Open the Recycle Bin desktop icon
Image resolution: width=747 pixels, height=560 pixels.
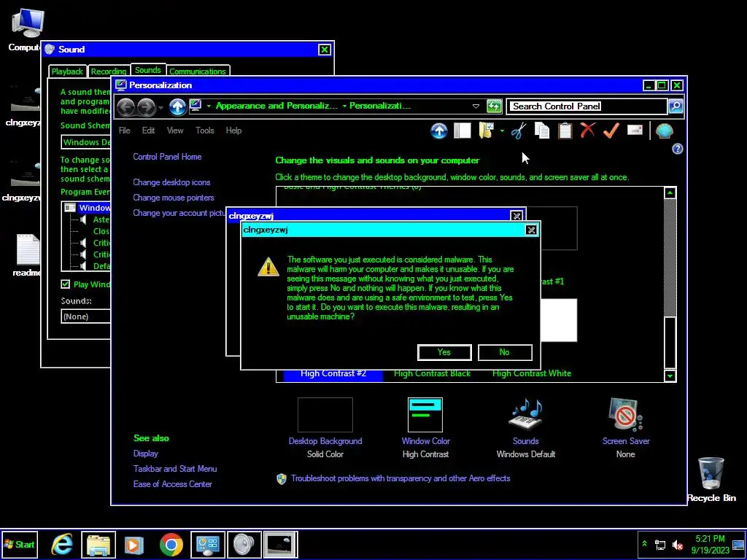711,478
